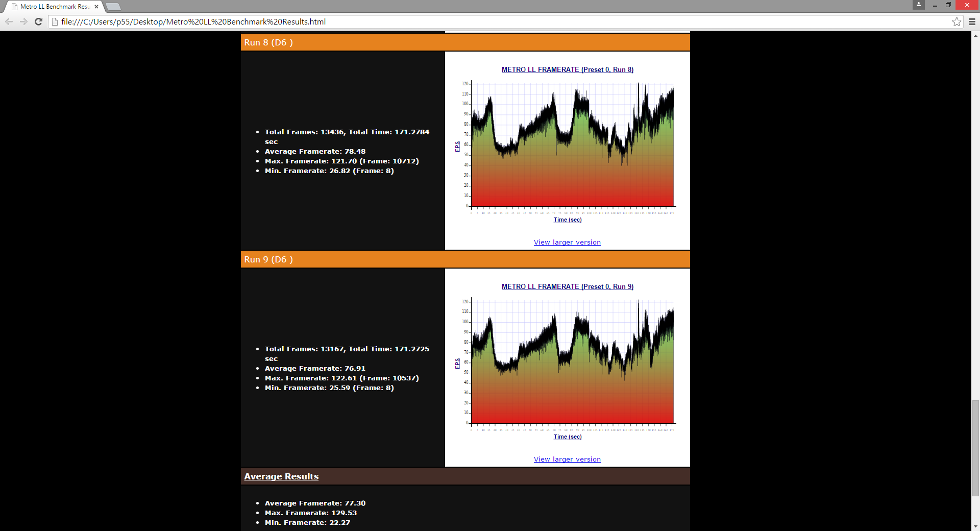This screenshot has width=980, height=531.
Task: Click the Run 9 chart title text
Action: coord(568,287)
